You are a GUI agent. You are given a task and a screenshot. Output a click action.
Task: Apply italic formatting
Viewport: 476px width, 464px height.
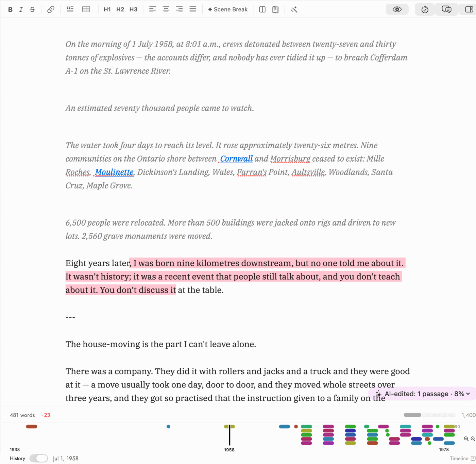point(21,10)
